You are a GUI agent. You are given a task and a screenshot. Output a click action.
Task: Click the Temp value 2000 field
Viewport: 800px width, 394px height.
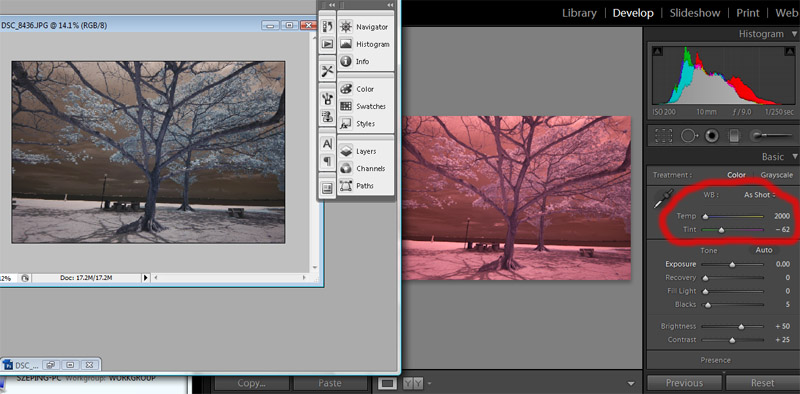pyautogui.click(x=782, y=216)
